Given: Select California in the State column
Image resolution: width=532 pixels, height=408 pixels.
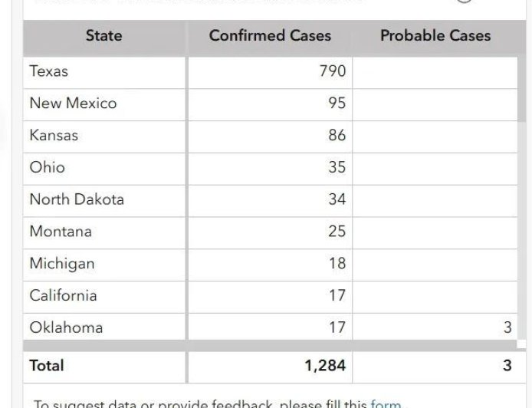Looking at the screenshot, I should pos(63,295).
